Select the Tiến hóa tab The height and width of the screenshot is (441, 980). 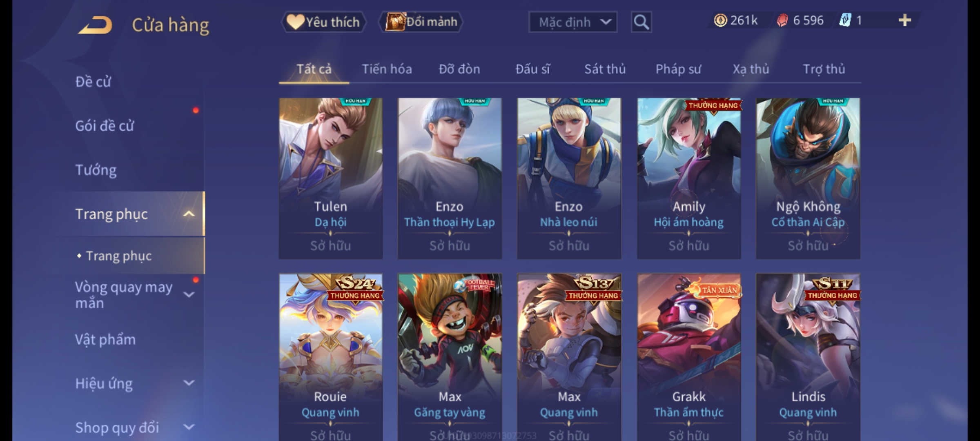coord(387,69)
